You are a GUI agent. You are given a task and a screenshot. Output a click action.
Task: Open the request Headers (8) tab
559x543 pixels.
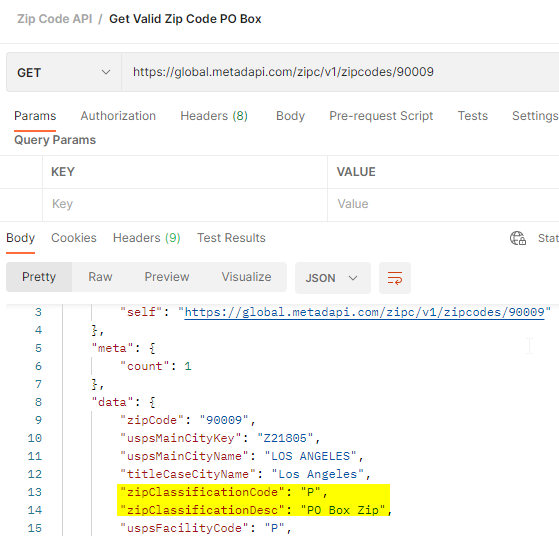point(214,116)
